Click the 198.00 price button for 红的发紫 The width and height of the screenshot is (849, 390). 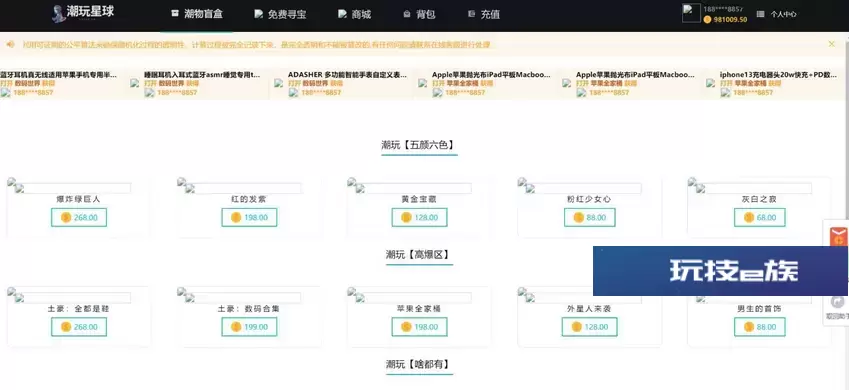[249, 218]
